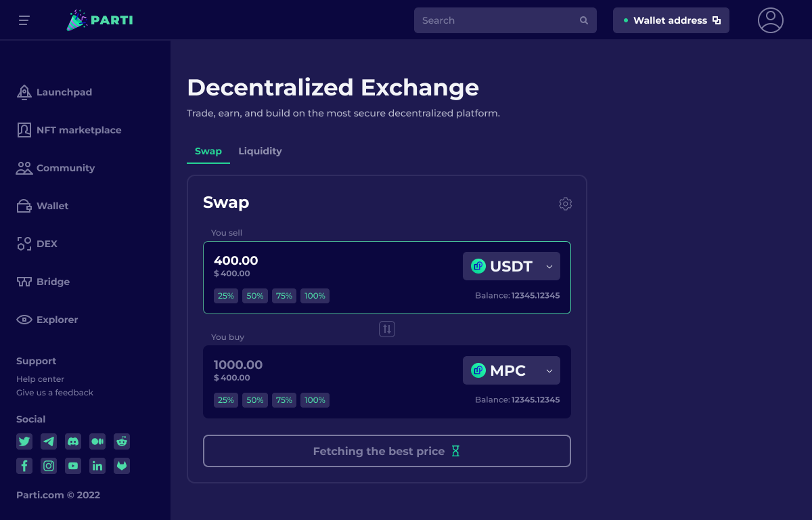Open the Help center link
The height and width of the screenshot is (520, 812).
(41, 379)
